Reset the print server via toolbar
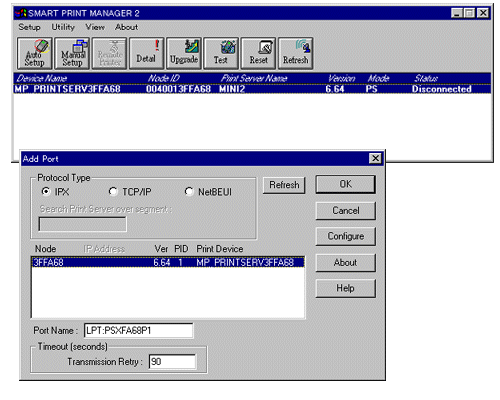500x400 pixels. coord(258,53)
